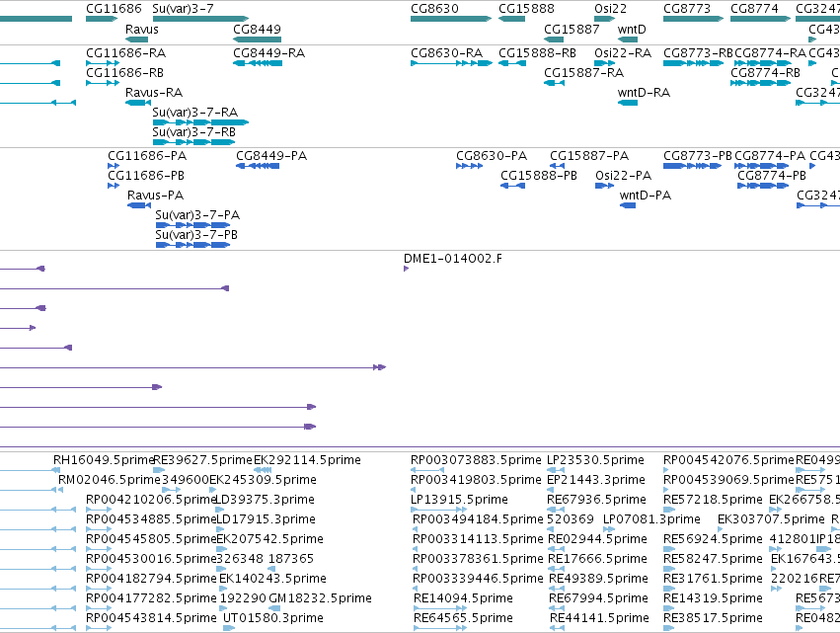Select the RE14094.5prime EST feature
This screenshot has width=840, height=633.
pyautogui.click(x=440, y=608)
